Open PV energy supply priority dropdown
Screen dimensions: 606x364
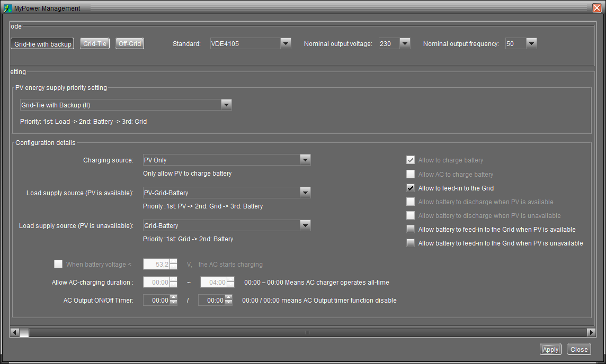[126, 105]
